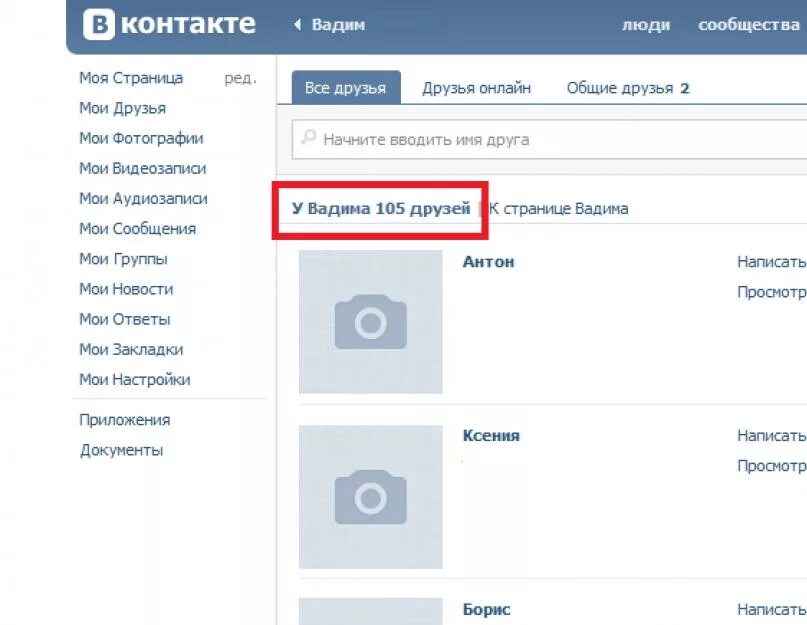The height and width of the screenshot is (625, 807).
Task: Click Просмотр link in Антон's row
Action: pyautogui.click(x=771, y=292)
